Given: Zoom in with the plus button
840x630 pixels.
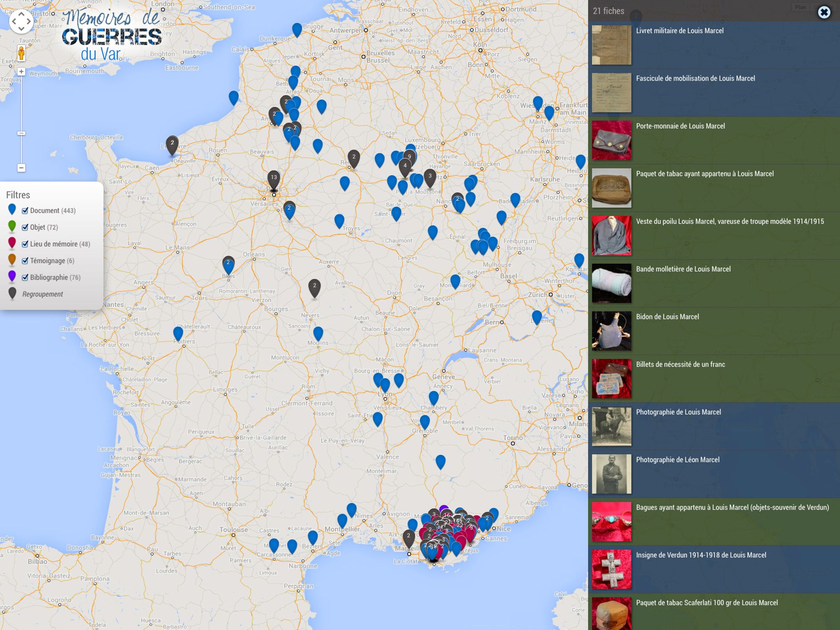Looking at the screenshot, I should pos(21,72).
